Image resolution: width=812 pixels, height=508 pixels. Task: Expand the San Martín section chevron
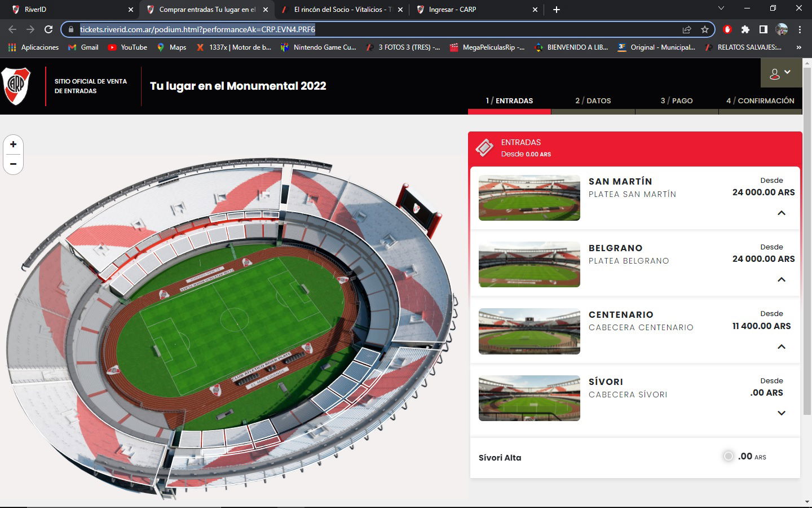[782, 213]
